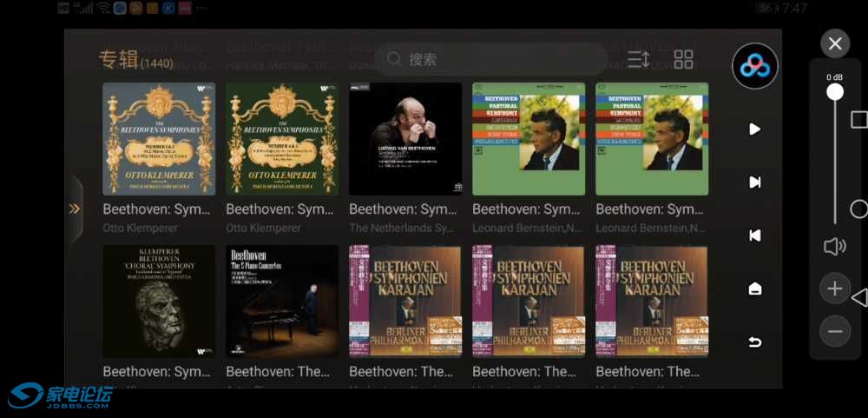
Task: Tap the home icon in side controls
Action: (755, 289)
